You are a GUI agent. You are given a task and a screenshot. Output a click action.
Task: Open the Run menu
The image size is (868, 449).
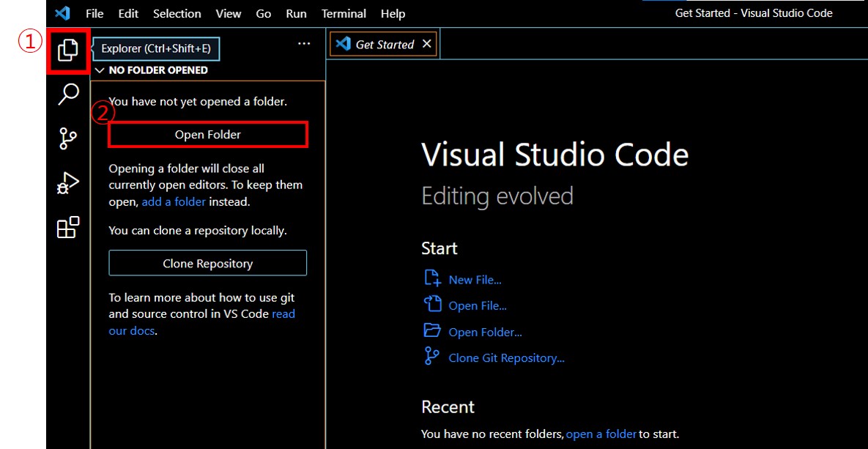[296, 14]
